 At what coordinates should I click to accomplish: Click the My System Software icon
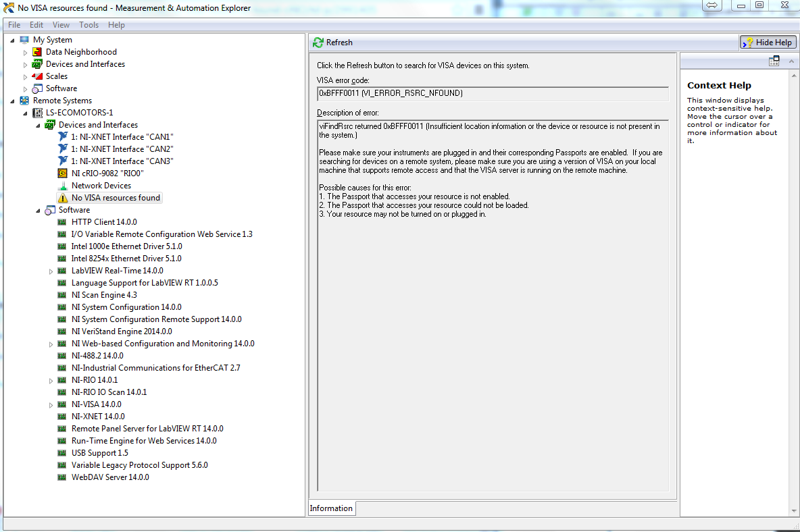coord(36,88)
